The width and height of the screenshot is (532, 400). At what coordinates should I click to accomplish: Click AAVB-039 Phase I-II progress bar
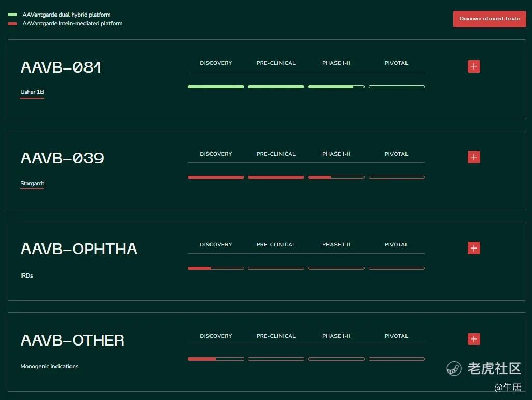[336, 177]
